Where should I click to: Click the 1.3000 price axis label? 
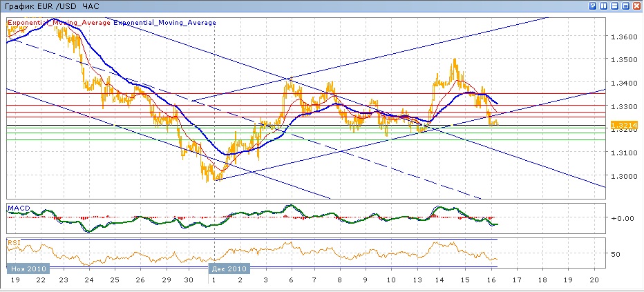pos(622,176)
